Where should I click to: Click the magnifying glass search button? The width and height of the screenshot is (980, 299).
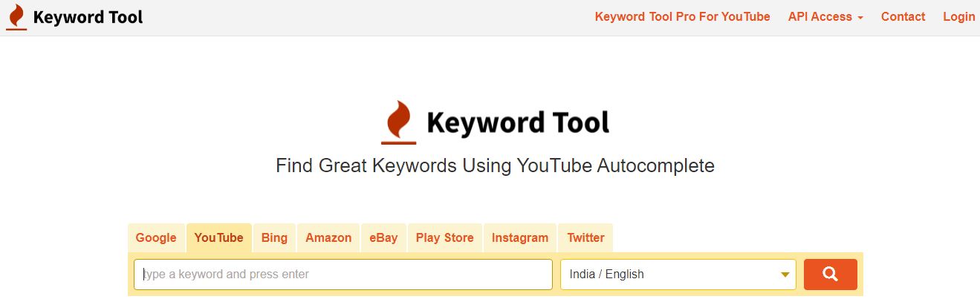(x=830, y=275)
